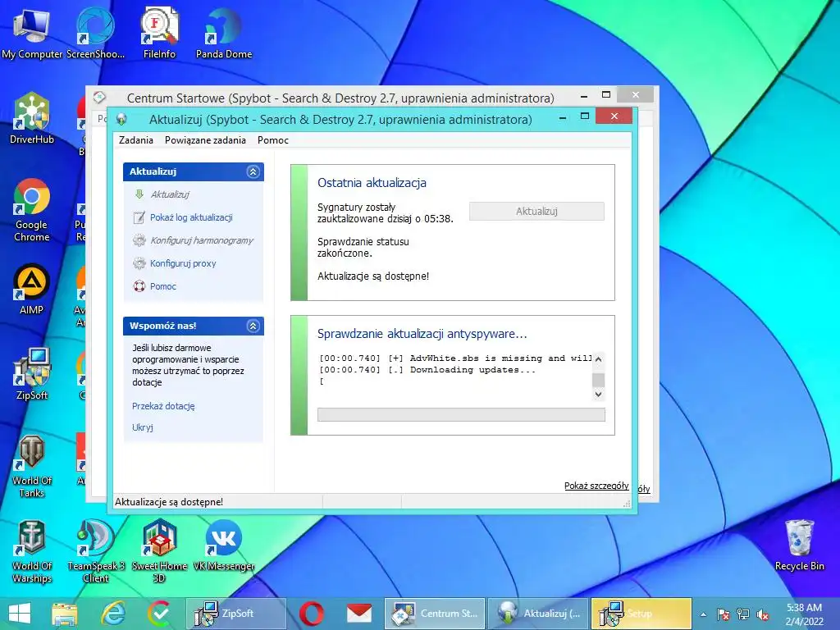Open Opera browser from the taskbar
Viewport: 840px width, 630px height.
pos(311,614)
